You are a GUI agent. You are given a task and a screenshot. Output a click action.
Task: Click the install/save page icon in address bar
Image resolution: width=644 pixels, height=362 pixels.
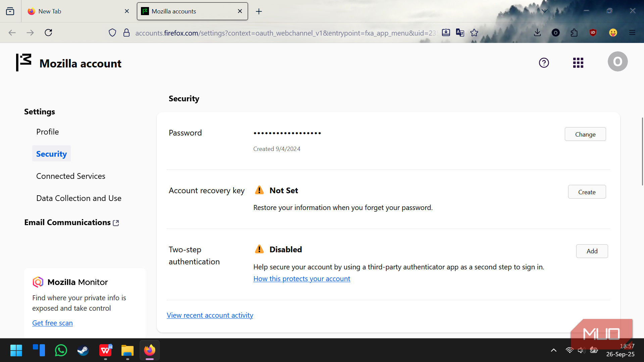coord(446,33)
